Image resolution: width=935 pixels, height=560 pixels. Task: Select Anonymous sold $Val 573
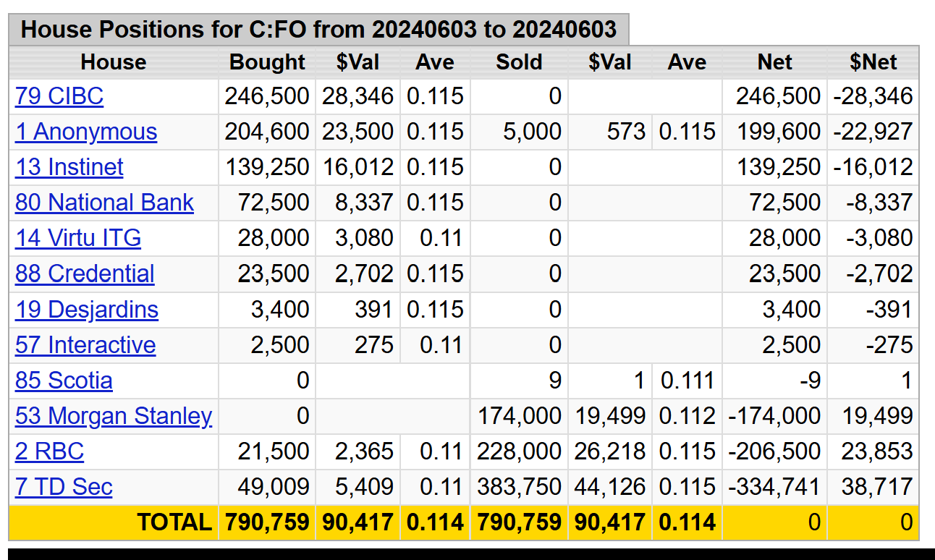[x=626, y=132]
